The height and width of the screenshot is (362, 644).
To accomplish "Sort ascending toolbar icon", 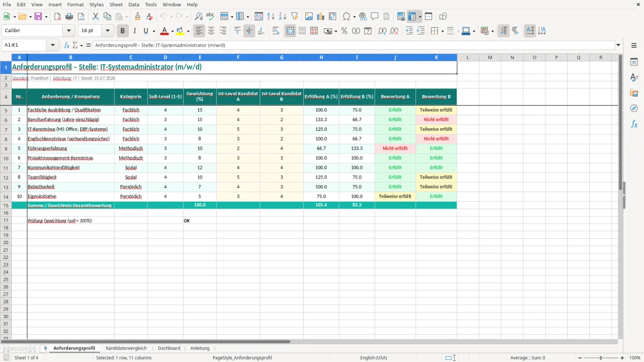I will point(270,17).
